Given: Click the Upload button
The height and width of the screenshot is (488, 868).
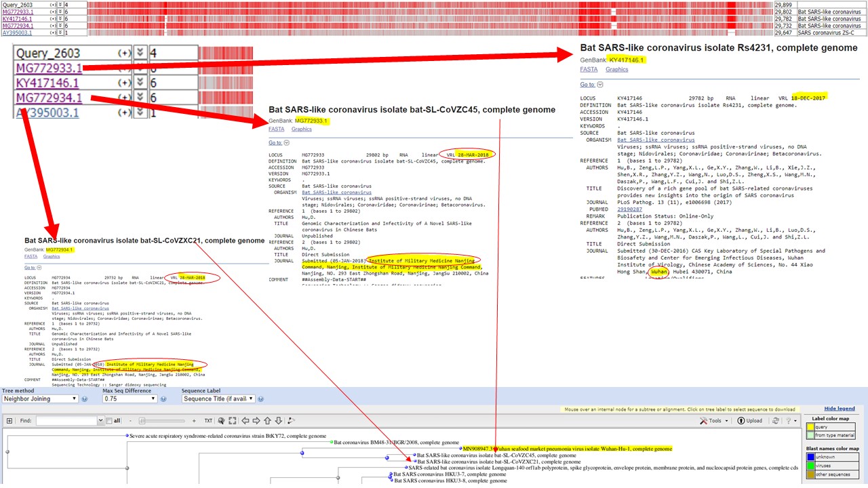Looking at the screenshot, I should click(750, 421).
